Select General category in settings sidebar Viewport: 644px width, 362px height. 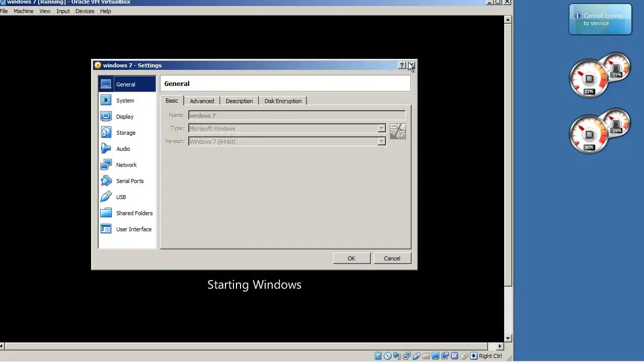127,84
